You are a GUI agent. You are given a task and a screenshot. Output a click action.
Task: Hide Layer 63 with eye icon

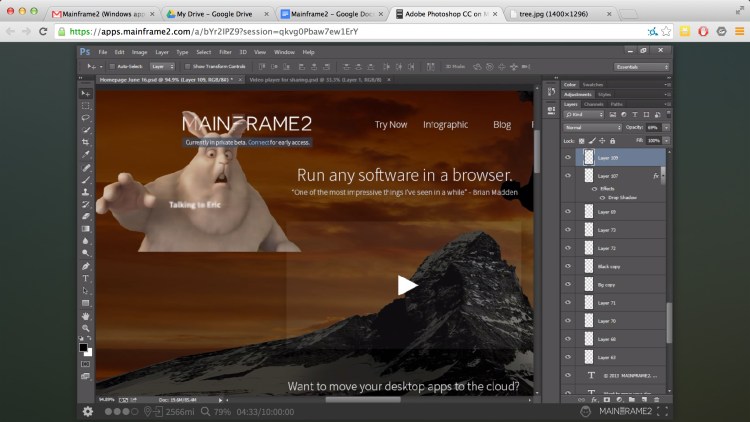pos(568,357)
